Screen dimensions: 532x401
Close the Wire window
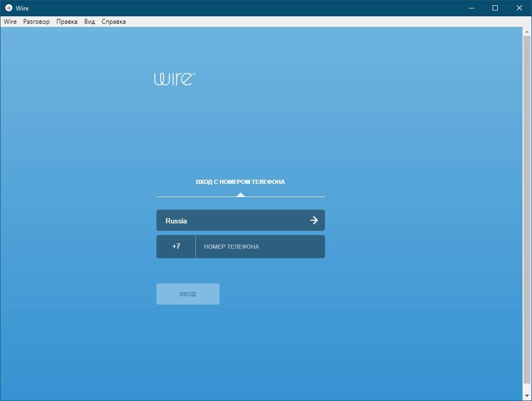(x=519, y=8)
